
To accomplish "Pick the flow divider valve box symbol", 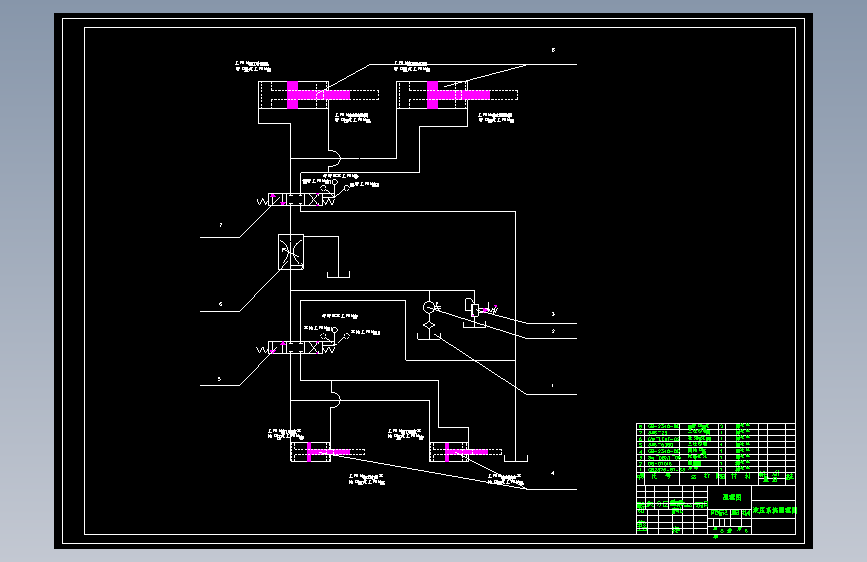I will click(291, 252).
